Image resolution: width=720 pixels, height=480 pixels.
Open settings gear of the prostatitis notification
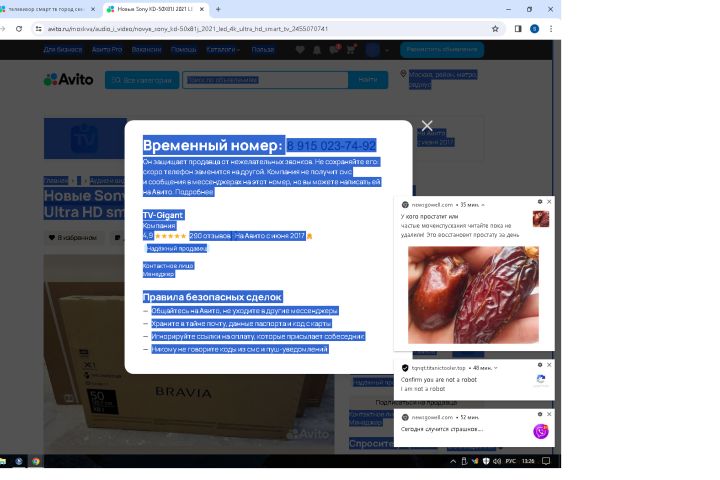click(x=540, y=202)
